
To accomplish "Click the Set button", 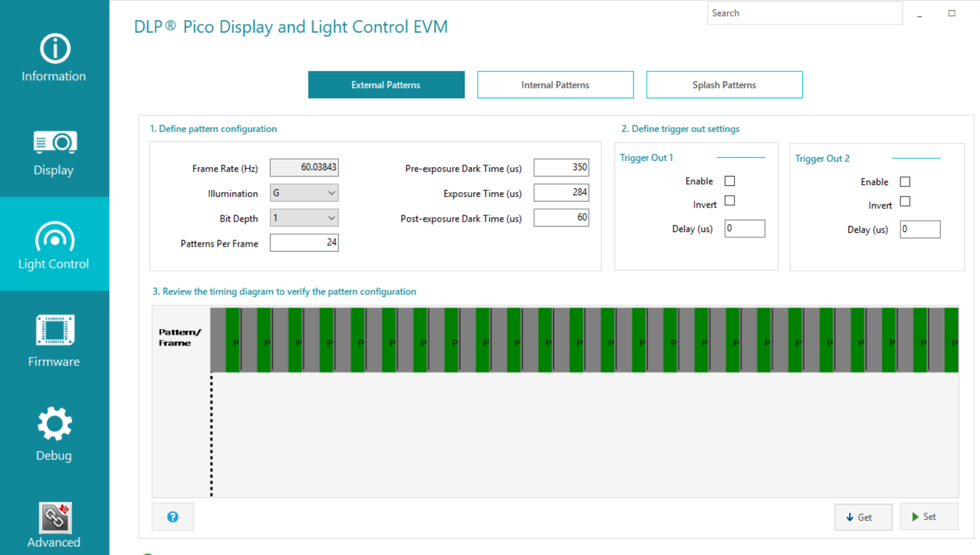I will [929, 517].
